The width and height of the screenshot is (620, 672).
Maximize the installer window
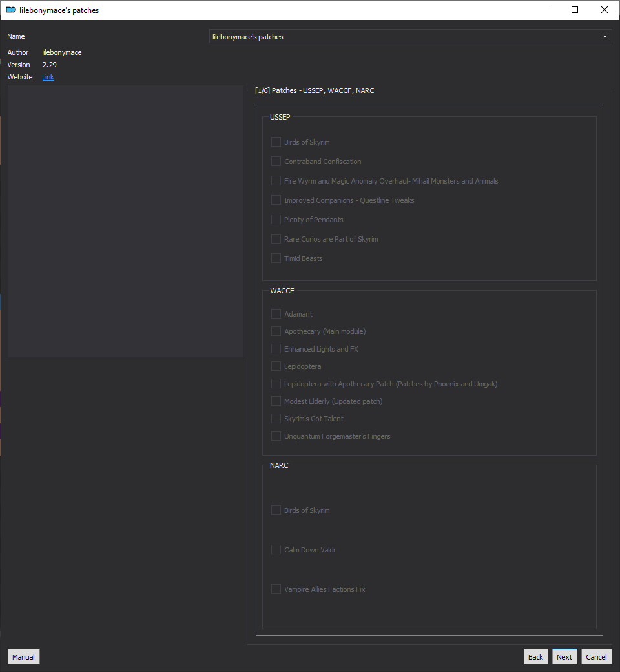pos(575,10)
